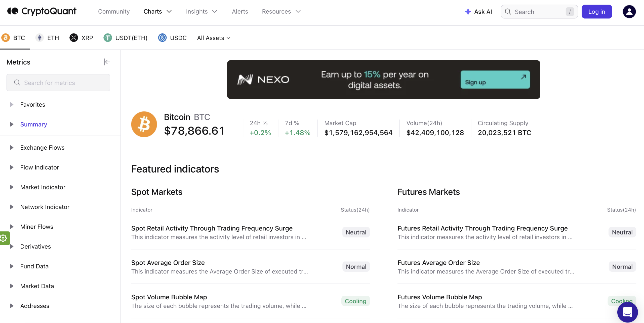
Task: Click Normal status for Futures Average Order
Action: pyautogui.click(x=622, y=267)
